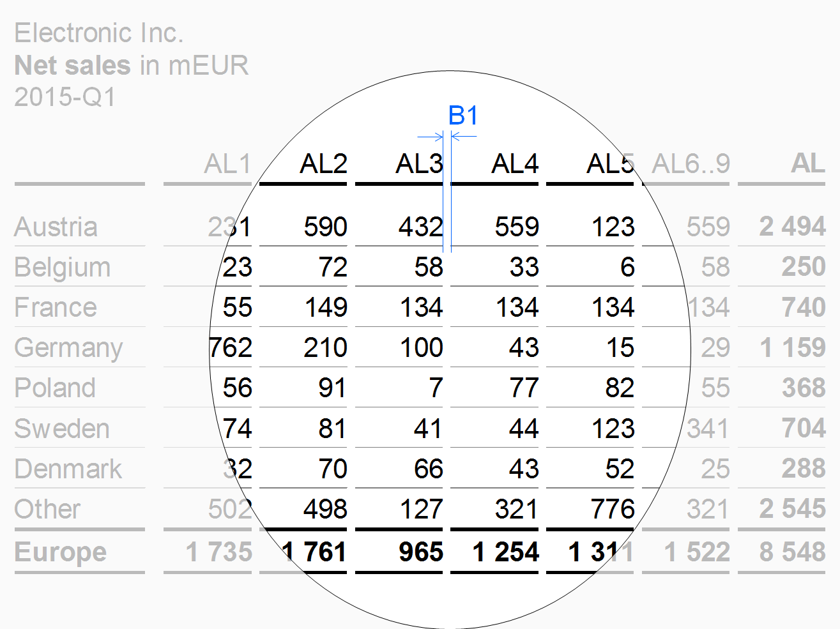Click the blue B1 annotation label
This screenshot has height=629, width=840.
click(463, 116)
